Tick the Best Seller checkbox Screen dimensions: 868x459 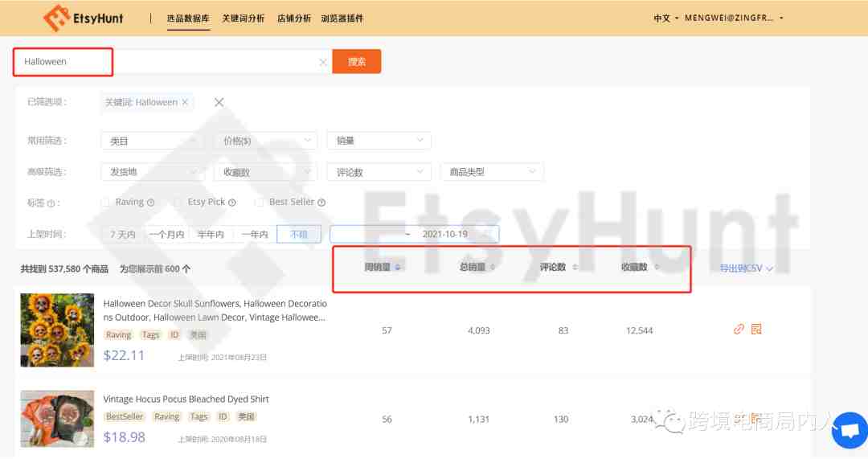(259, 203)
